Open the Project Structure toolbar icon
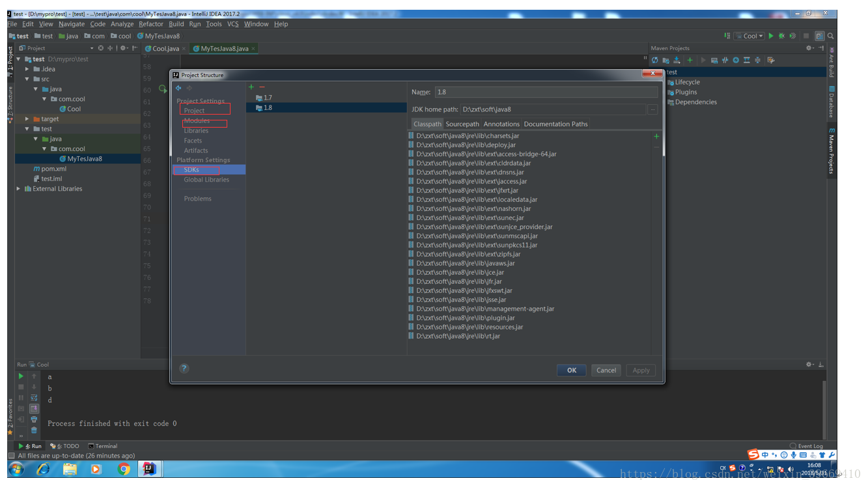This screenshot has height=487, width=868. coord(820,36)
